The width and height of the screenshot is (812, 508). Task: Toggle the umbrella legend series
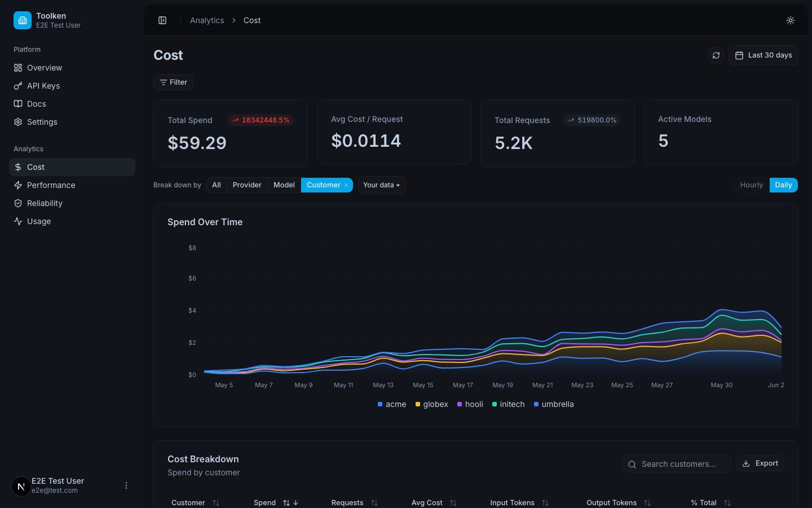554,404
